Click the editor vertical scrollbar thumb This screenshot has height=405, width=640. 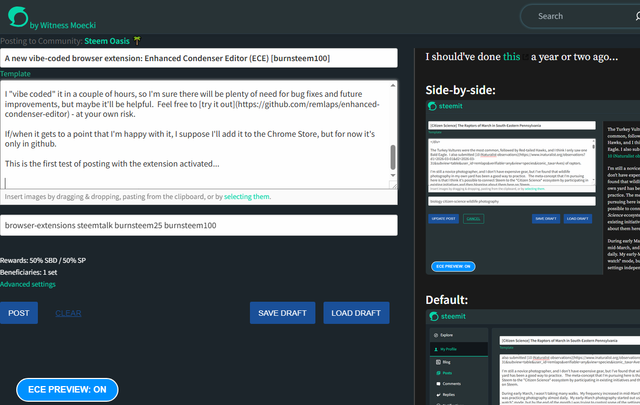(x=393, y=157)
